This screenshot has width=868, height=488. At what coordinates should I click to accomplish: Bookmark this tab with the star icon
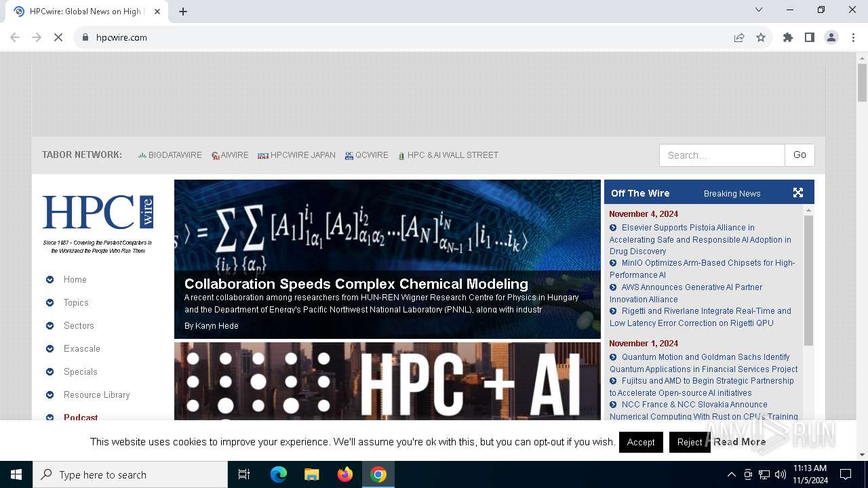(x=761, y=37)
